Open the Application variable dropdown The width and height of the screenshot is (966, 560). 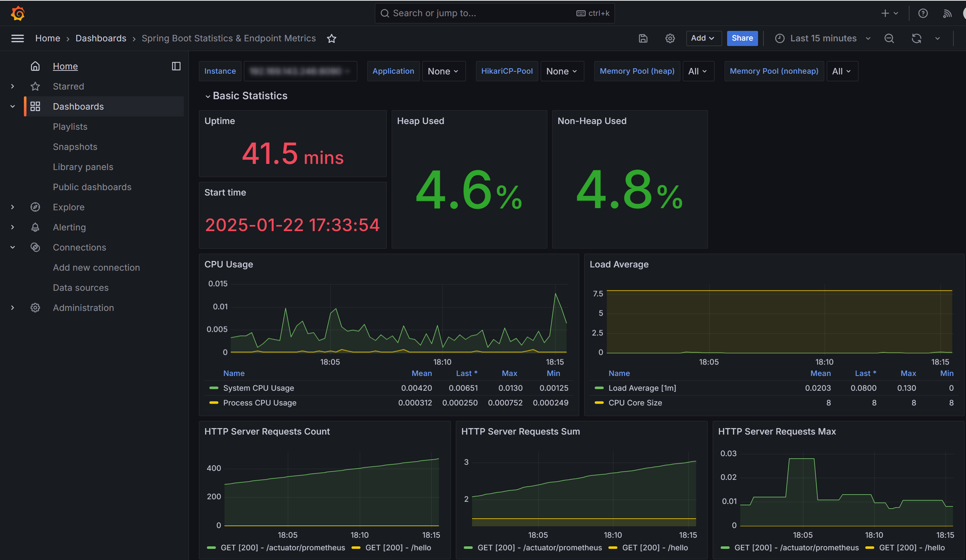click(x=443, y=71)
